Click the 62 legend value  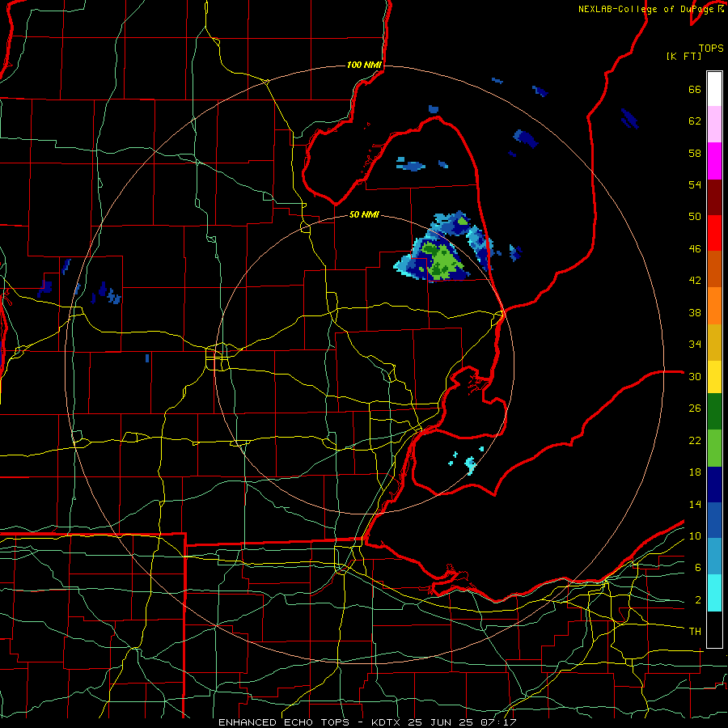[x=695, y=121]
